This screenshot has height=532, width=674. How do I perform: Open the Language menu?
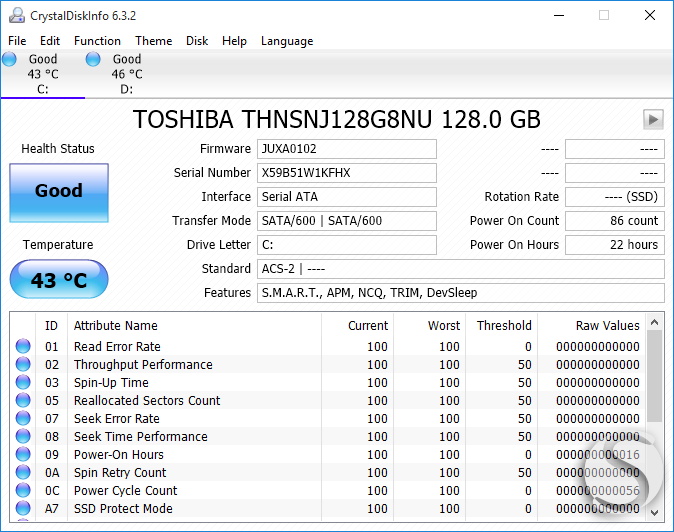[287, 41]
